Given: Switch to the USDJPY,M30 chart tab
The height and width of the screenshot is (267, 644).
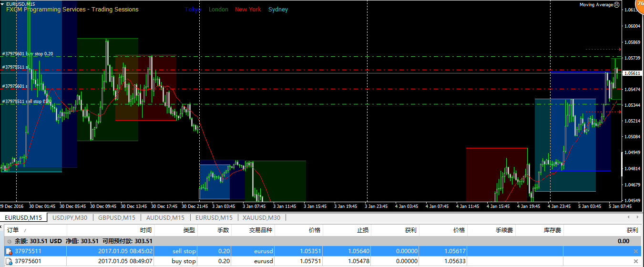Looking at the screenshot, I should point(70,218).
